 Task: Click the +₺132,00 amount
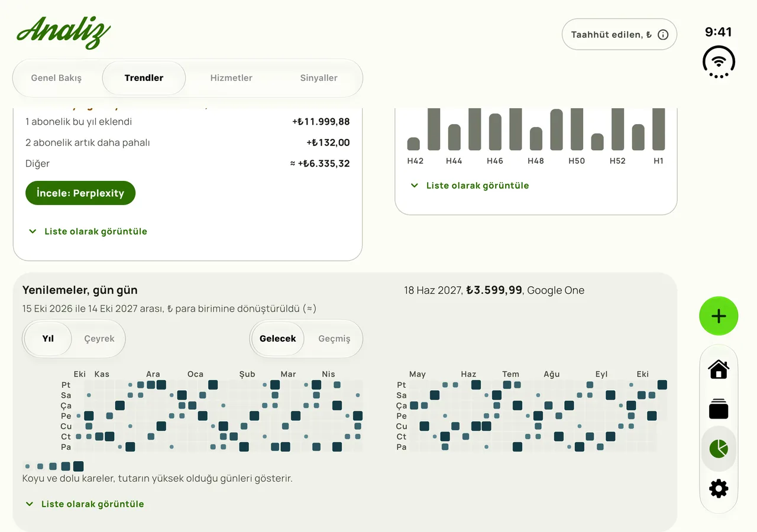328,142
